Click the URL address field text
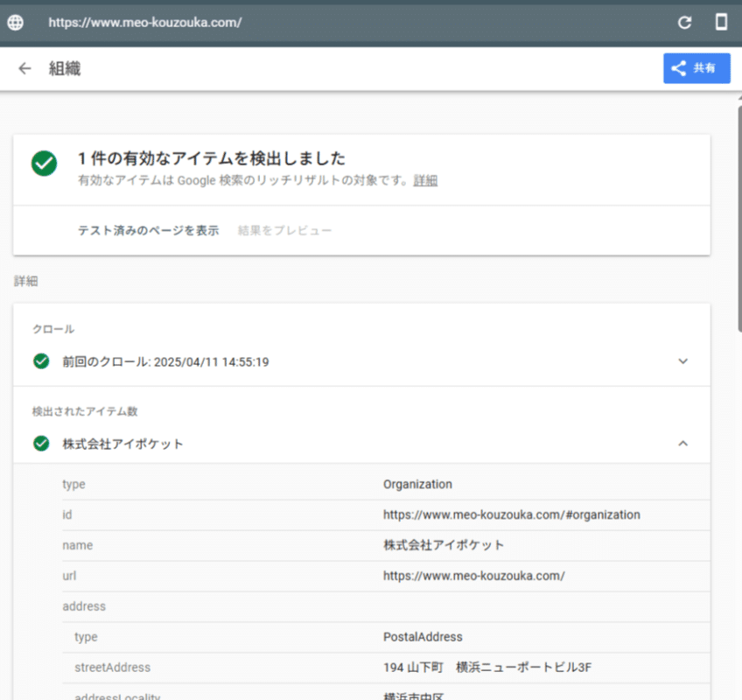The image size is (742, 700). point(145,23)
